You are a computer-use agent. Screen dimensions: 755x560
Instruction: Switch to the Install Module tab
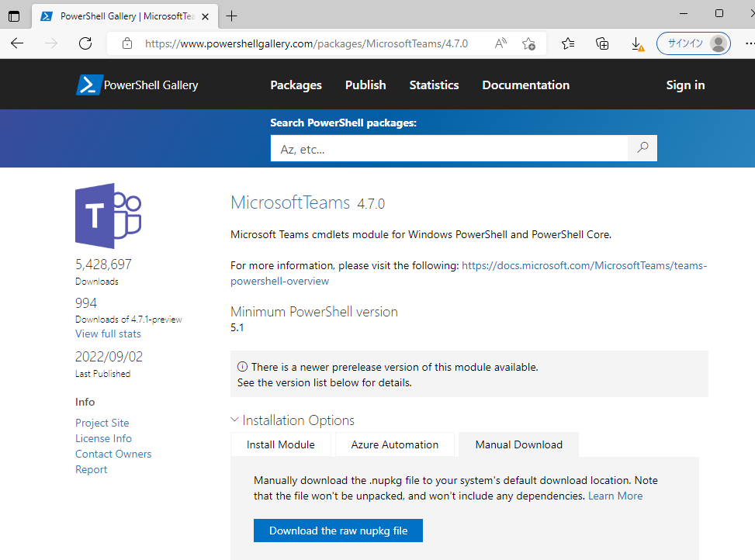coord(281,444)
